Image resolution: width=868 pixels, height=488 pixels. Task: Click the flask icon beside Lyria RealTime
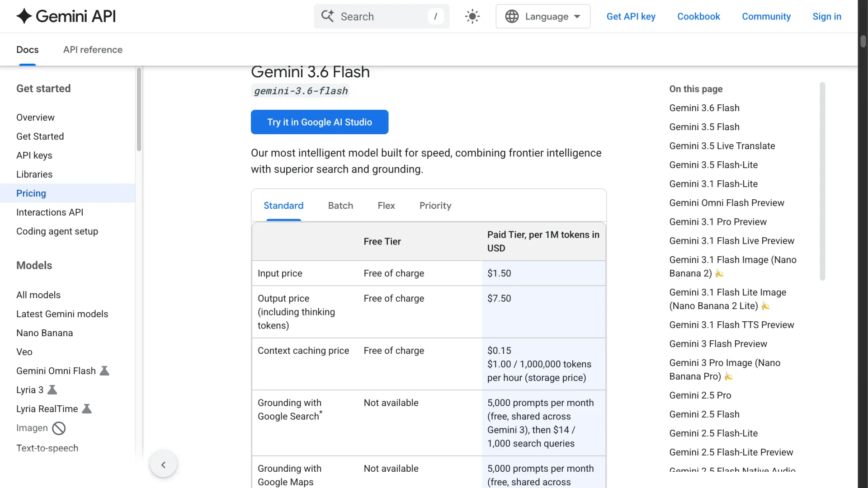coord(87,409)
